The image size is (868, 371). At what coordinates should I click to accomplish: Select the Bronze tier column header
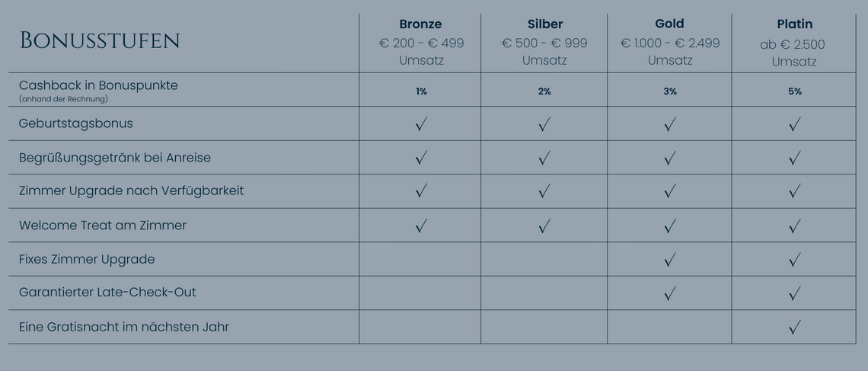(420, 24)
